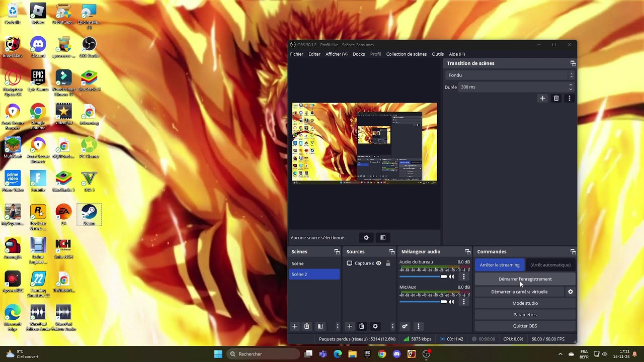Open the Afficher (V) menu
The image size is (644, 362).
[336, 54]
